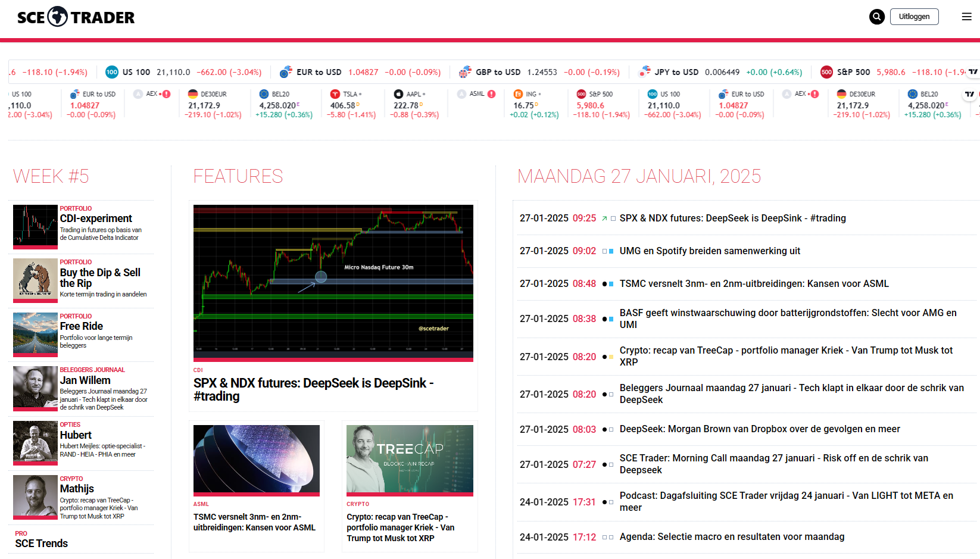The height and width of the screenshot is (559, 980).
Task: Click Jan Willem portrait thumbnail
Action: [x=35, y=389]
